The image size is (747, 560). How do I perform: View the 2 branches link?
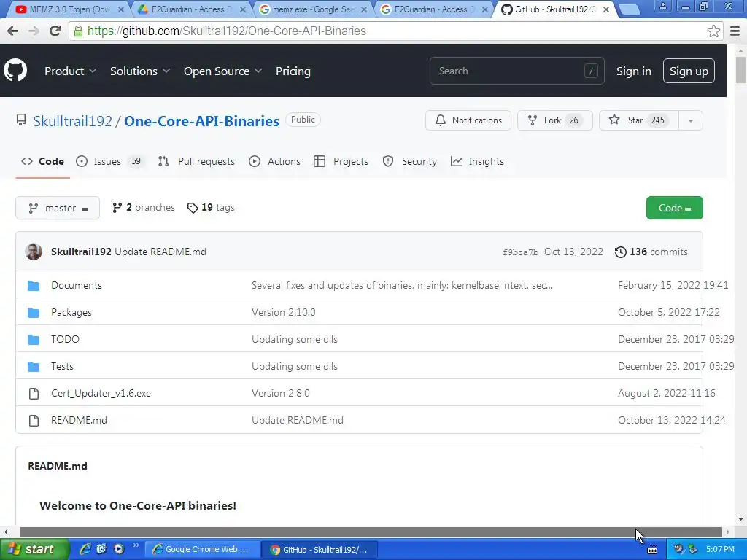click(144, 208)
